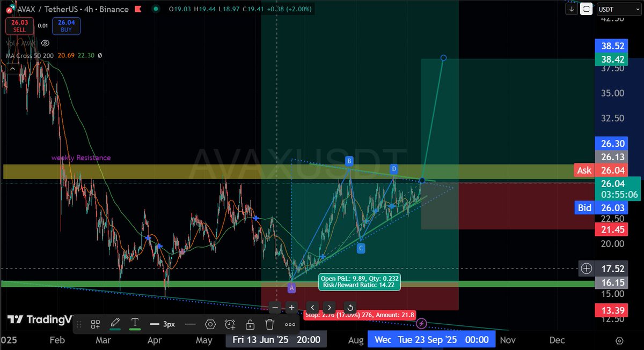Toggle Vol AVAX indicator visibility eye
Image resolution: width=644 pixels, height=350 pixels.
[45, 43]
